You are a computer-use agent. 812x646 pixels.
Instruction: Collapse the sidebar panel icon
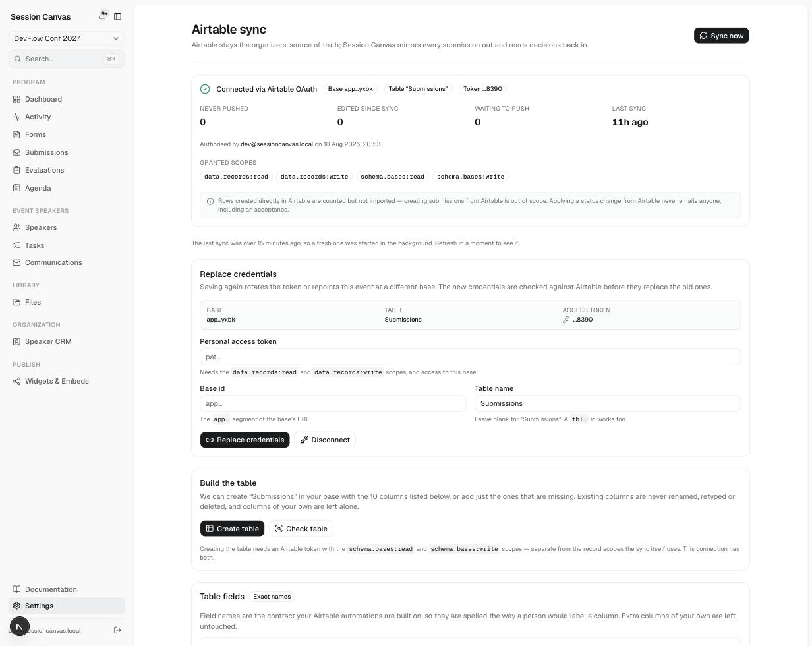coord(118,16)
